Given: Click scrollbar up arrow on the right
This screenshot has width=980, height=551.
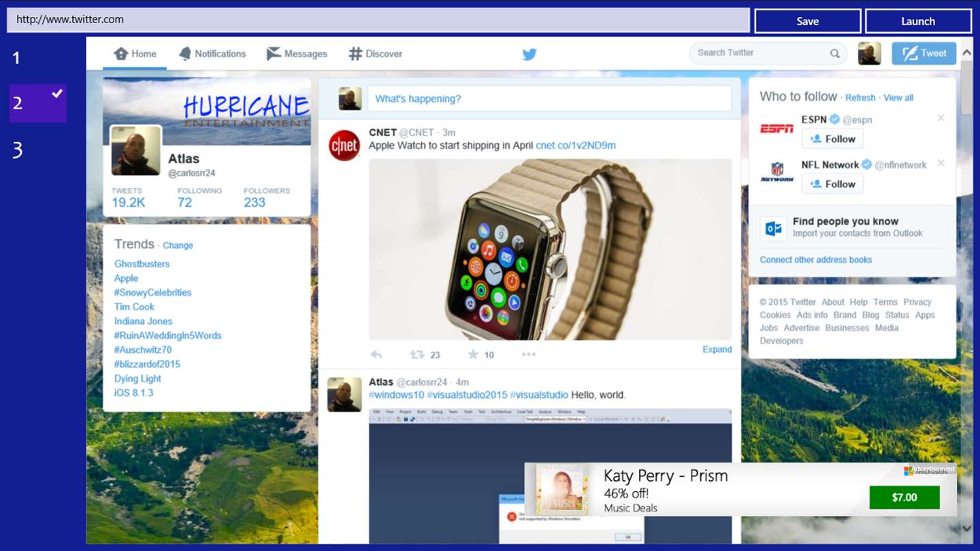Looking at the screenshot, I should 966,53.
